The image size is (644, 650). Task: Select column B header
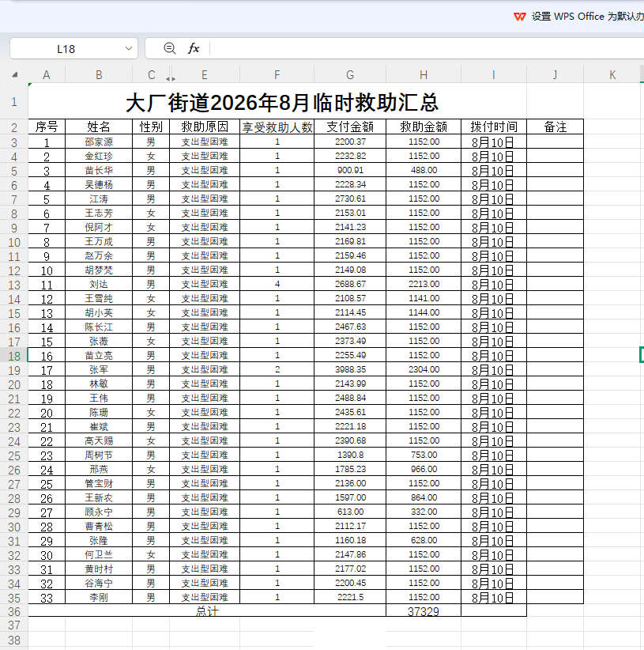point(99,75)
